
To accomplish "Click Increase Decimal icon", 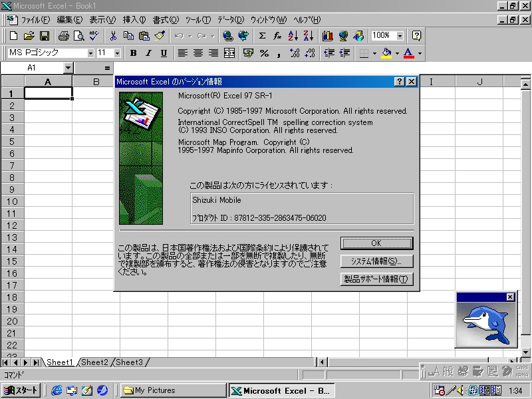I will click(295, 53).
